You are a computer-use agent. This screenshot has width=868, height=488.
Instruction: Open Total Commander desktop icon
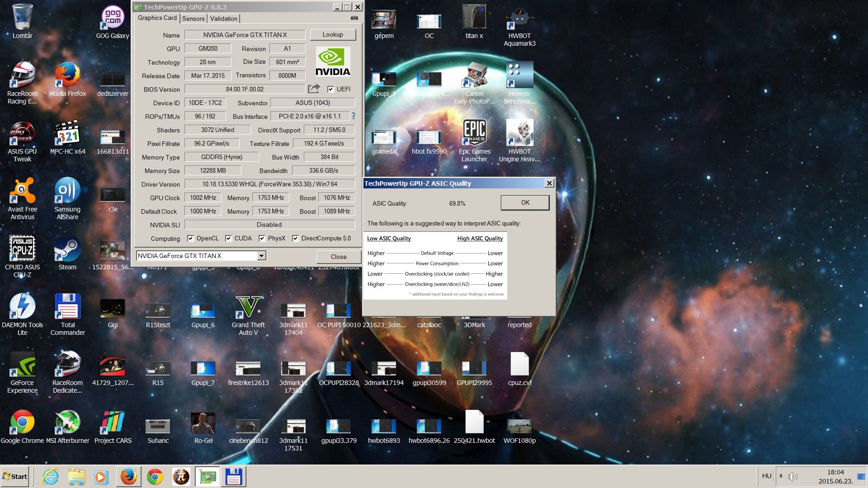pos(67,314)
